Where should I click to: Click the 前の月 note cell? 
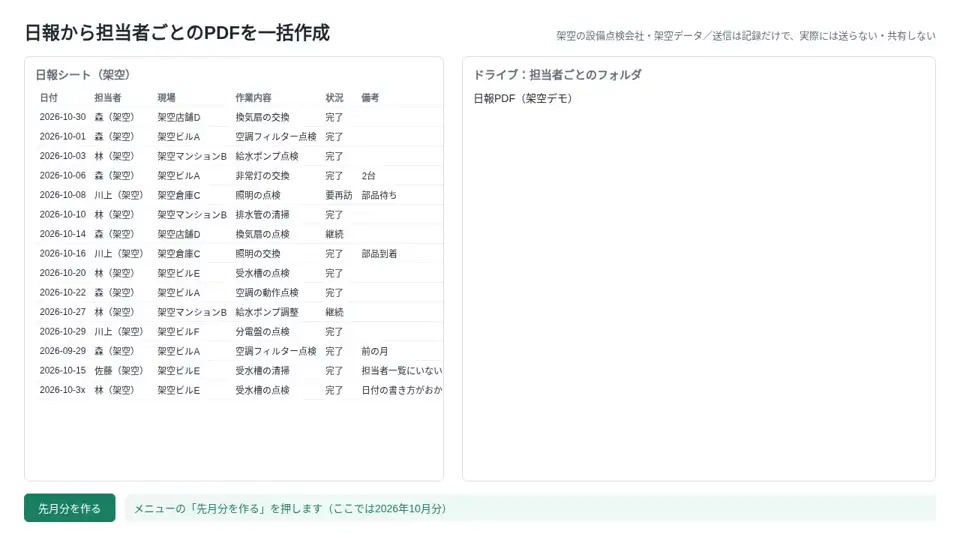click(375, 351)
